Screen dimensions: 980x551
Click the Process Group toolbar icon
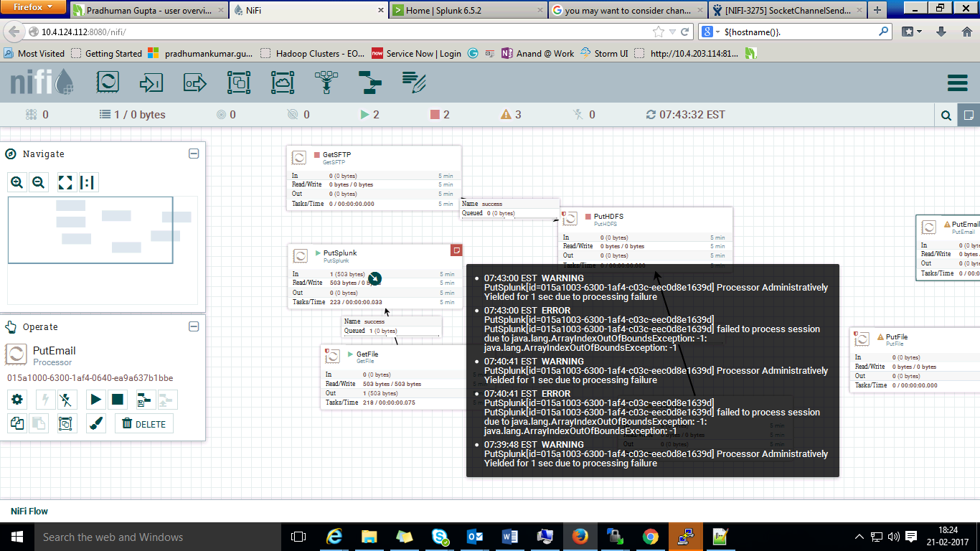coord(239,83)
